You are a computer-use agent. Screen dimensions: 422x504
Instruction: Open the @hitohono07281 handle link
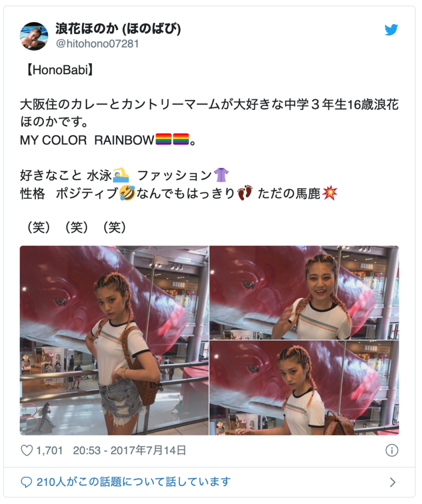pos(97,43)
